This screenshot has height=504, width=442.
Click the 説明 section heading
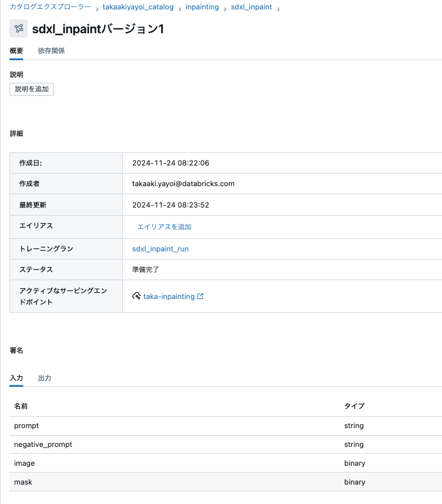pos(16,75)
